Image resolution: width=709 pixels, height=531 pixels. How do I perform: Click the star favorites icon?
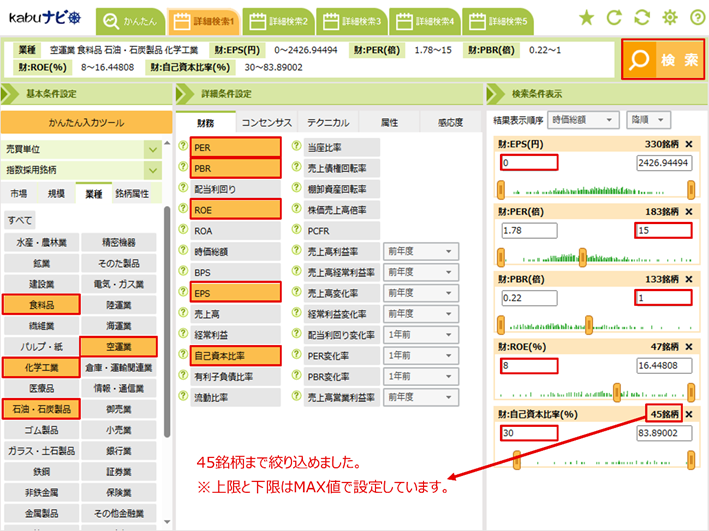coord(587,17)
